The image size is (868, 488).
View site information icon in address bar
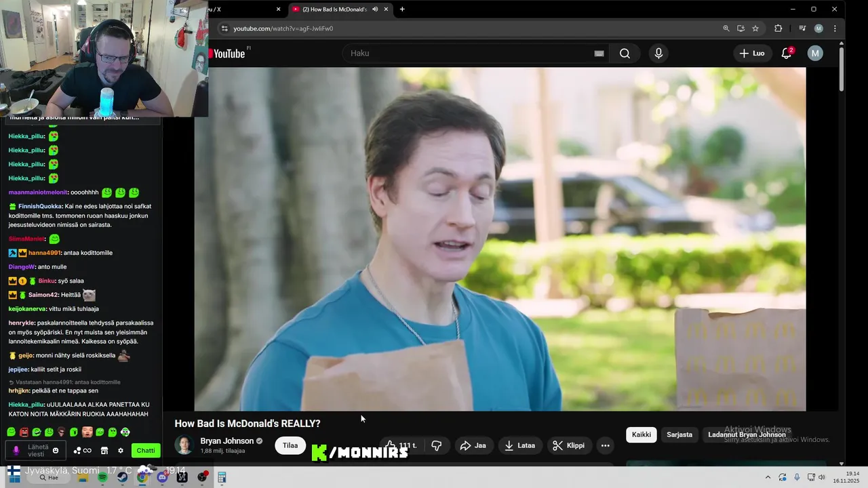[224, 28]
